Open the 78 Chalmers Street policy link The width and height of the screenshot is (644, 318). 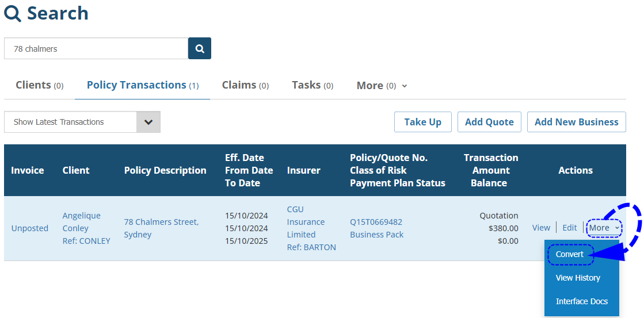point(161,222)
